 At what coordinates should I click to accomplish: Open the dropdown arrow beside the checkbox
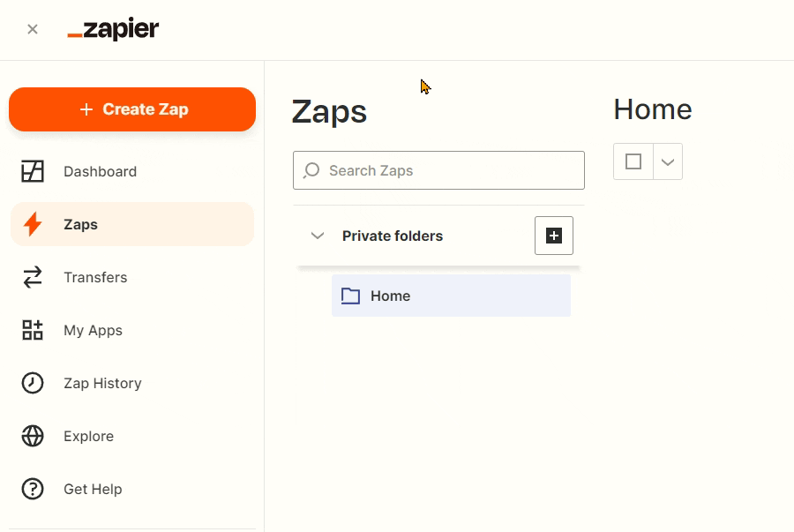668,161
